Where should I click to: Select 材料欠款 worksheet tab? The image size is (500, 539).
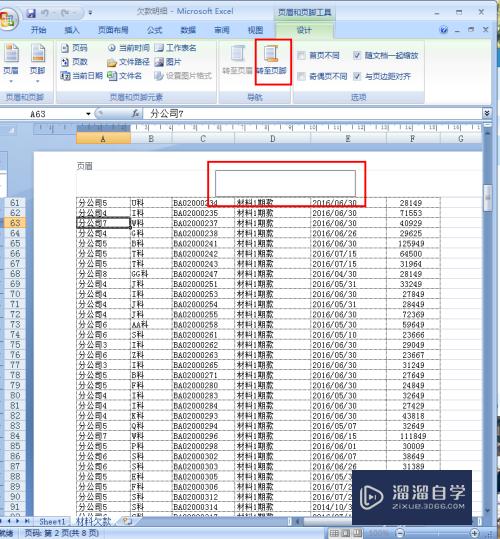[x=93, y=521]
